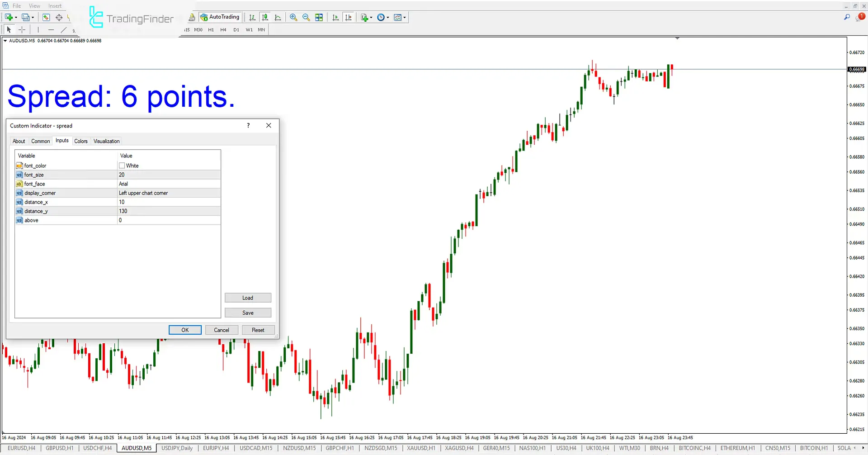Viewport: 868px width, 455px height.
Task: Open the New Chart dropdown arrow
Action: pyautogui.click(x=371, y=17)
